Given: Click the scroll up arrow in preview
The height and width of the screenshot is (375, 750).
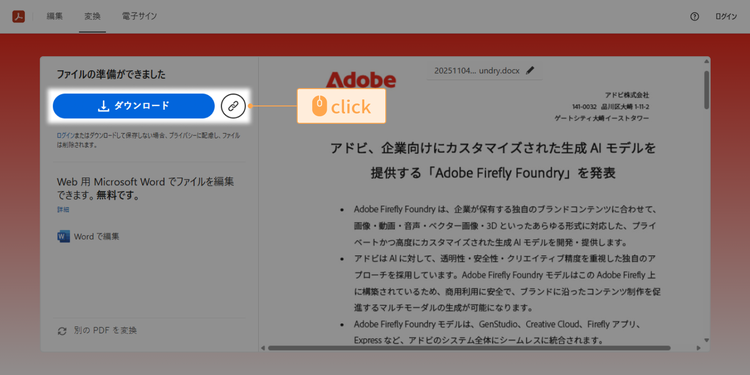Looking at the screenshot, I should tap(706, 62).
